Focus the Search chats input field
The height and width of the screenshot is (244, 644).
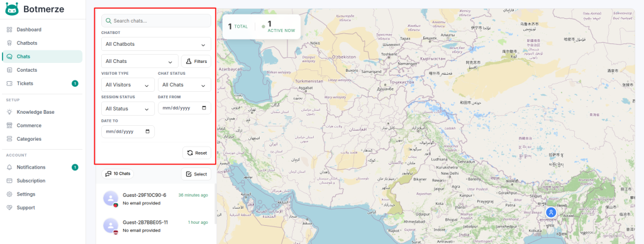156,21
